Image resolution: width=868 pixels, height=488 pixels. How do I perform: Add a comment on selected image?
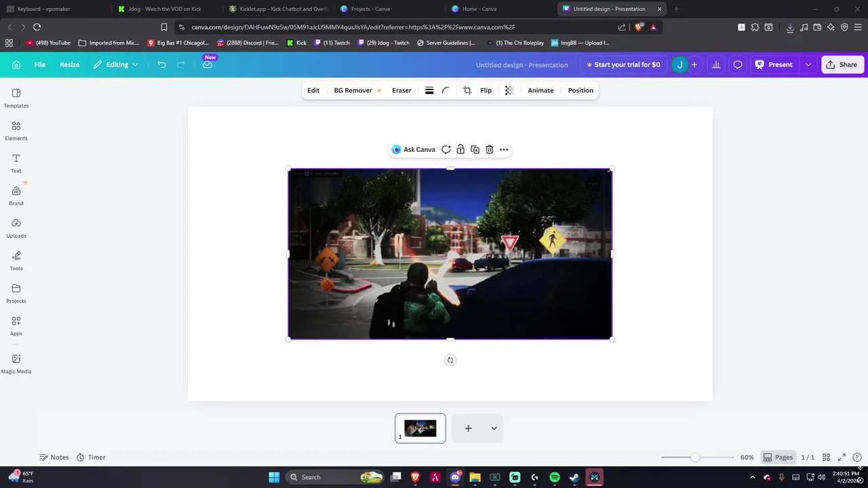(x=446, y=150)
